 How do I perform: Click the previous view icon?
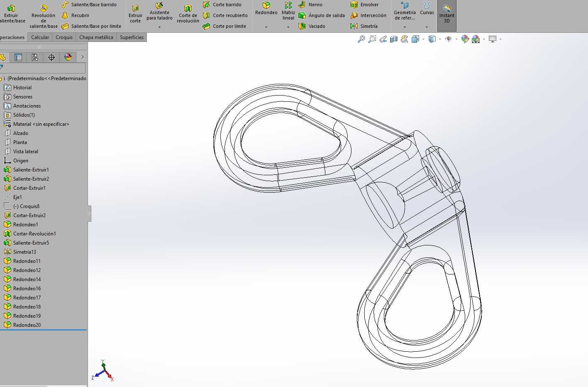(x=383, y=39)
